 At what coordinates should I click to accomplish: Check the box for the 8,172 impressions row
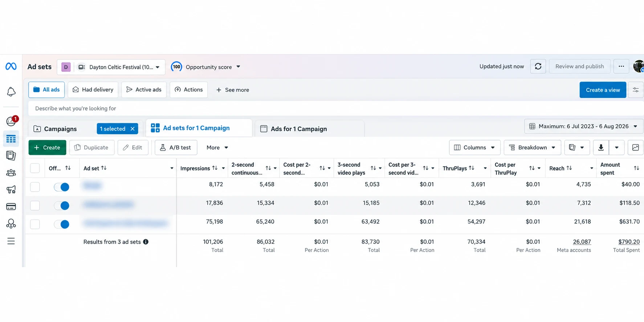coord(35,187)
